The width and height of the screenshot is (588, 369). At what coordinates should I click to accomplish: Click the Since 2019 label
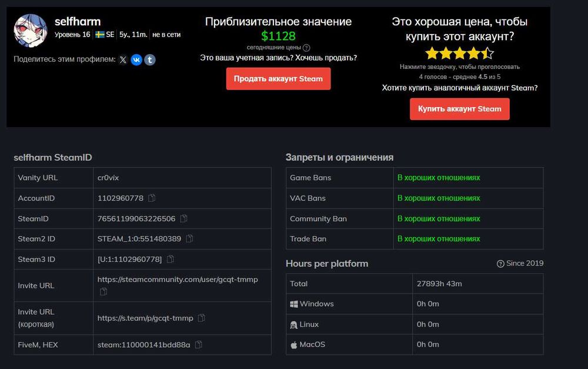[524, 264]
